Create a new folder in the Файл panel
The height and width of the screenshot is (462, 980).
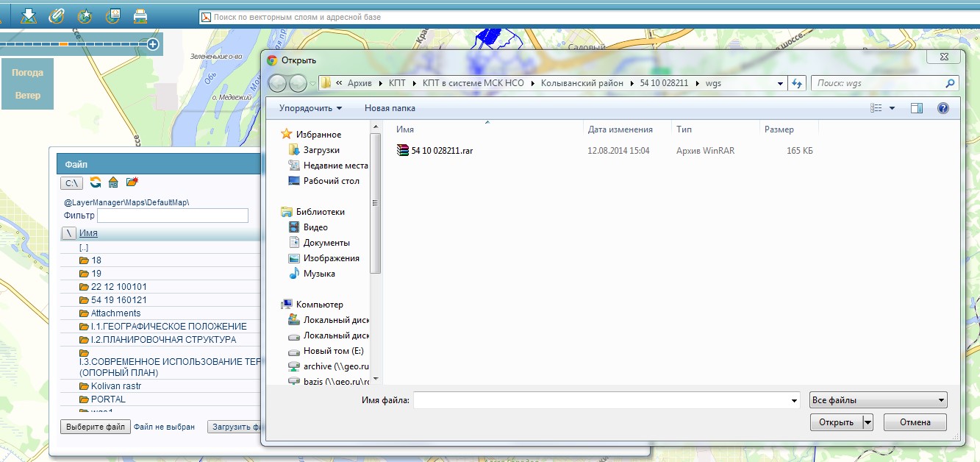click(x=132, y=182)
